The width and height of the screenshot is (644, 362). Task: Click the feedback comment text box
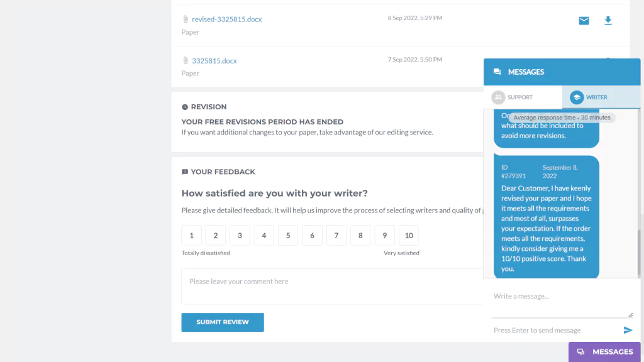tap(332, 287)
